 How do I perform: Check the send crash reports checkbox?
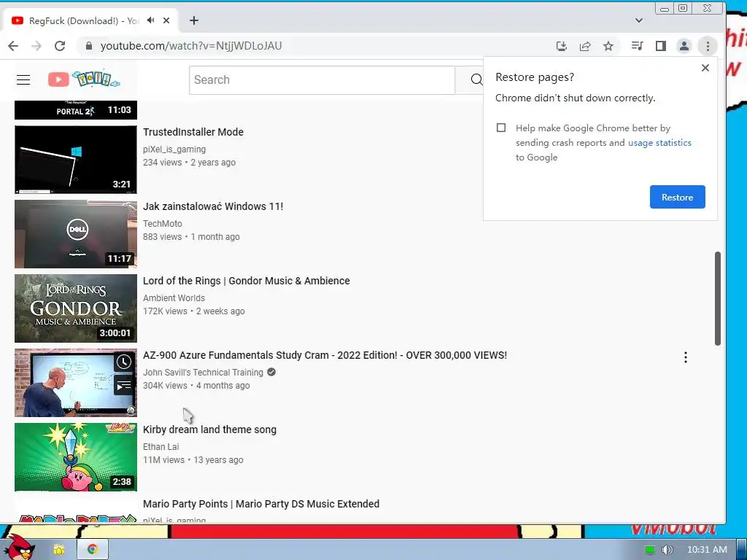coord(501,128)
